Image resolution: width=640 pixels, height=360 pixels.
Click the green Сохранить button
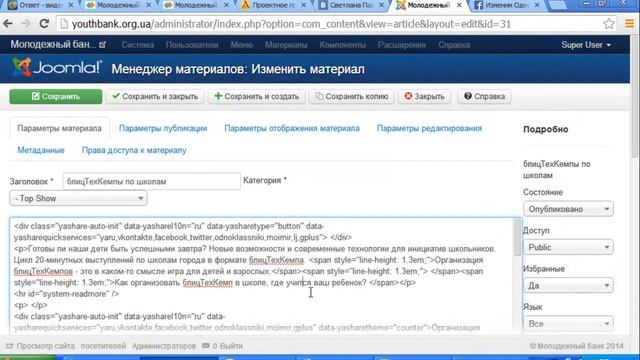[56, 96]
